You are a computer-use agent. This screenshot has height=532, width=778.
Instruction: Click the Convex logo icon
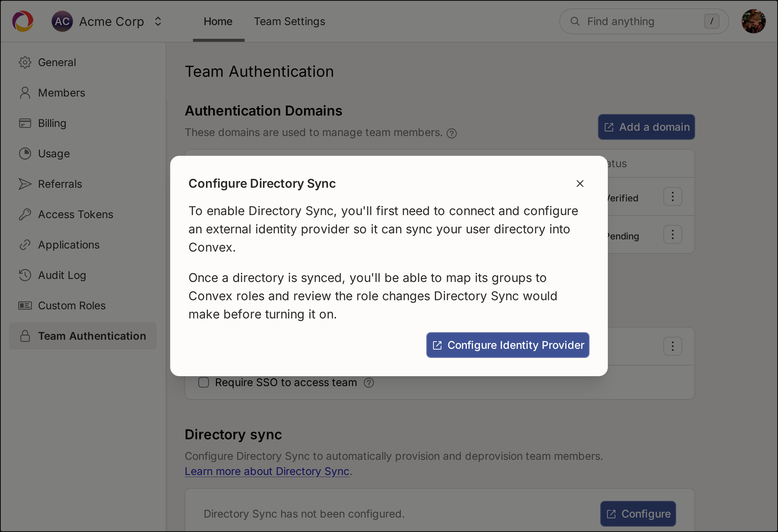point(23,21)
